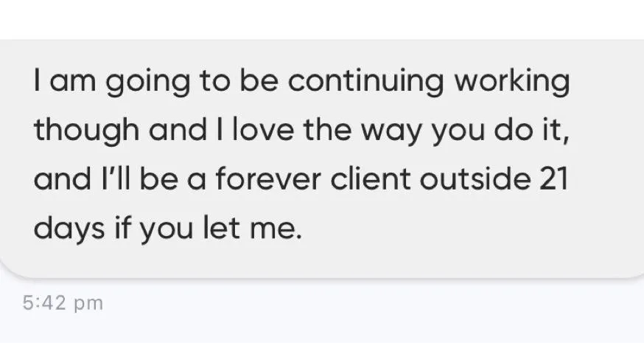Screen dimensions: 644x343
Task: Click the word "continuing" in the message
Action: (x=365, y=81)
